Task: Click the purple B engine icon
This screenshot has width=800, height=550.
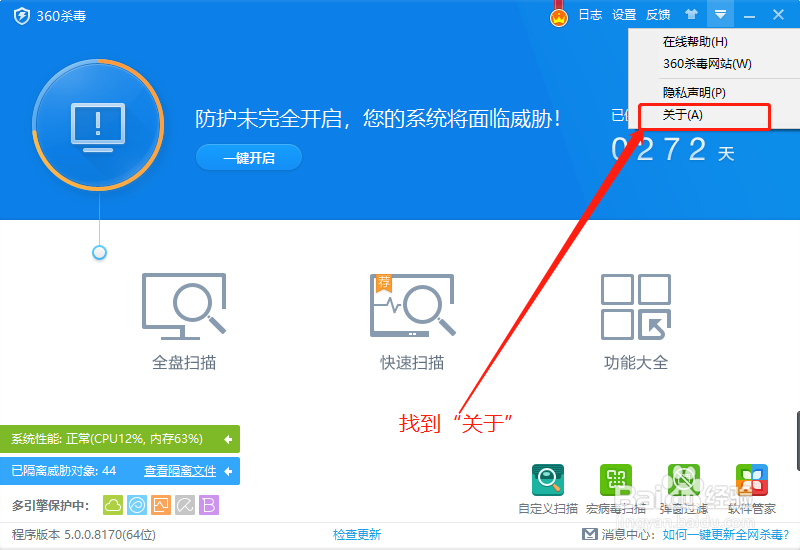Action: 209,505
